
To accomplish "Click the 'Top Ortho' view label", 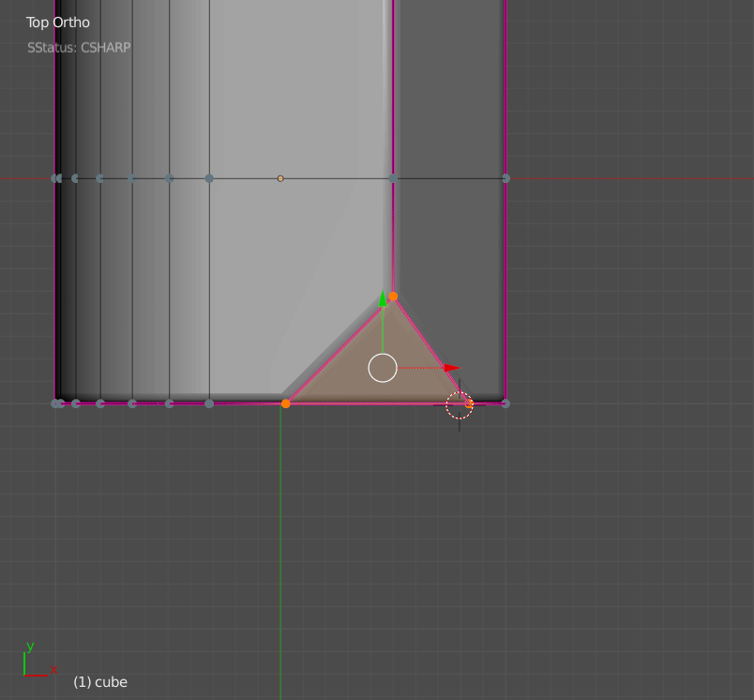I will [58, 23].
